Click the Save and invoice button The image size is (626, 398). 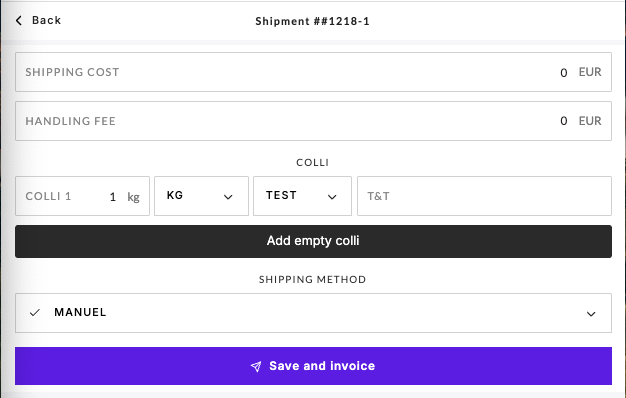(313, 366)
